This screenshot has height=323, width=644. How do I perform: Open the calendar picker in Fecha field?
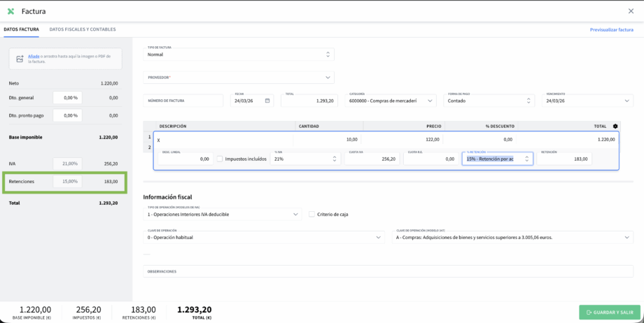[267, 101]
